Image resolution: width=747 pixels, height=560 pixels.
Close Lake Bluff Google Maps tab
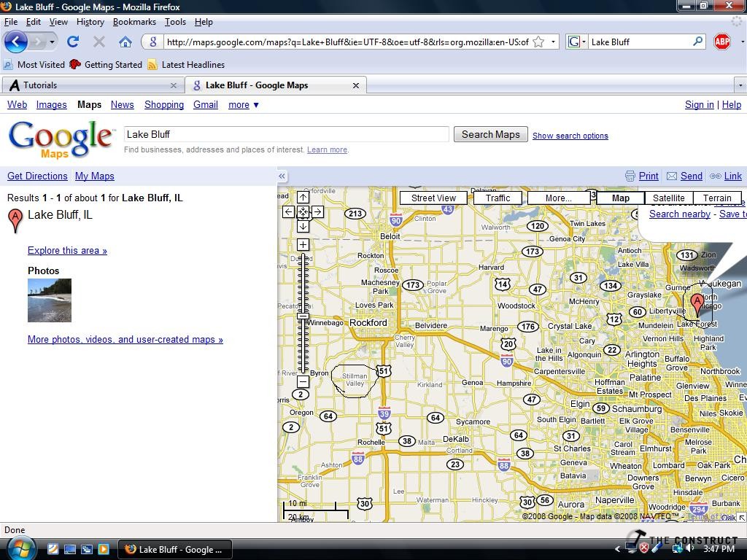pos(355,86)
